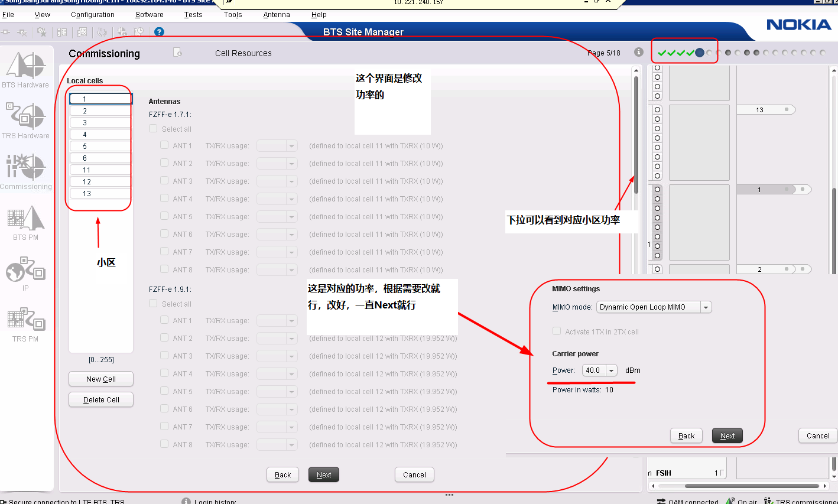The image size is (838, 504).
Task: Open the Antenna menu
Action: tap(277, 15)
